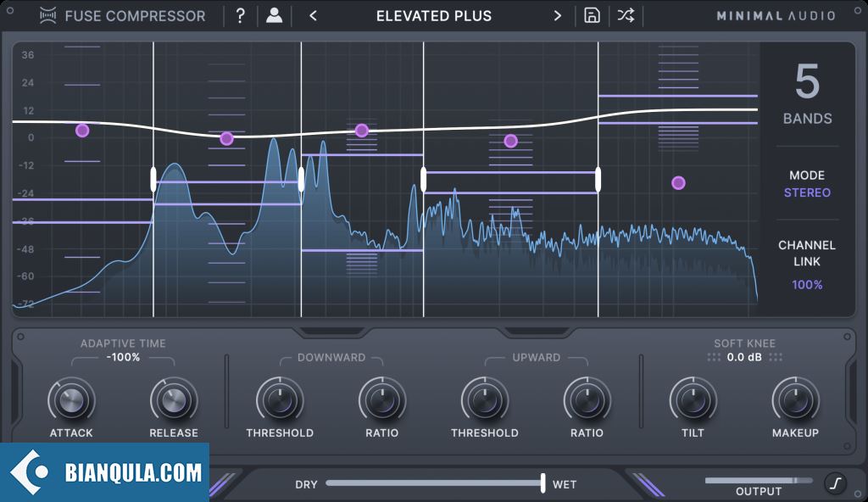868x502 pixels.
Task: Click the Tilt knob
Action: pyautogui.click(x=693, y=400)
